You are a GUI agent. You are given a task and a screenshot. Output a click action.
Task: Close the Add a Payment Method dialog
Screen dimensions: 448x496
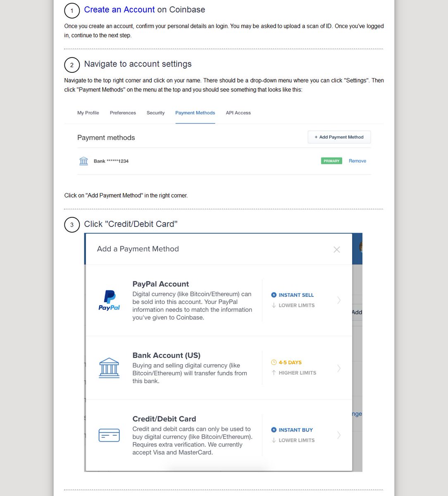(337, 249)
